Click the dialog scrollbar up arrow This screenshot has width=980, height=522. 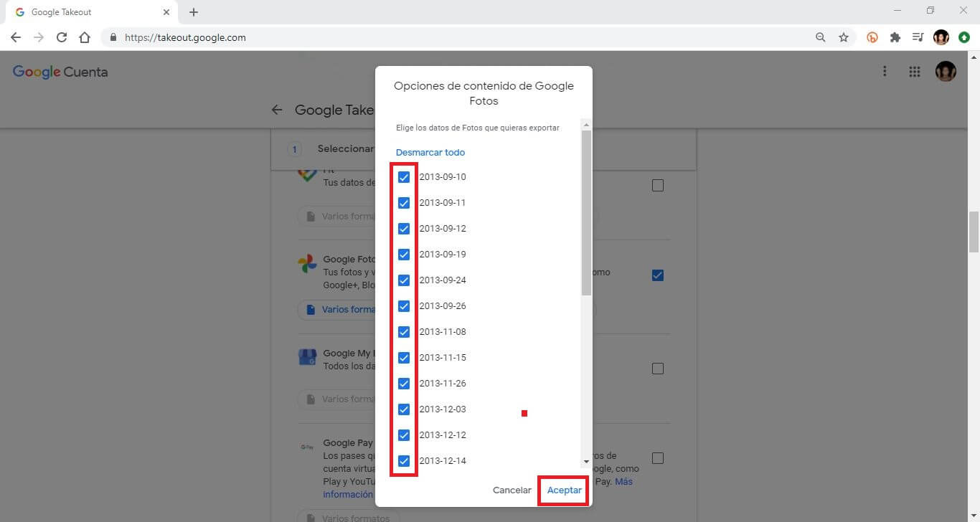point(586,124)
